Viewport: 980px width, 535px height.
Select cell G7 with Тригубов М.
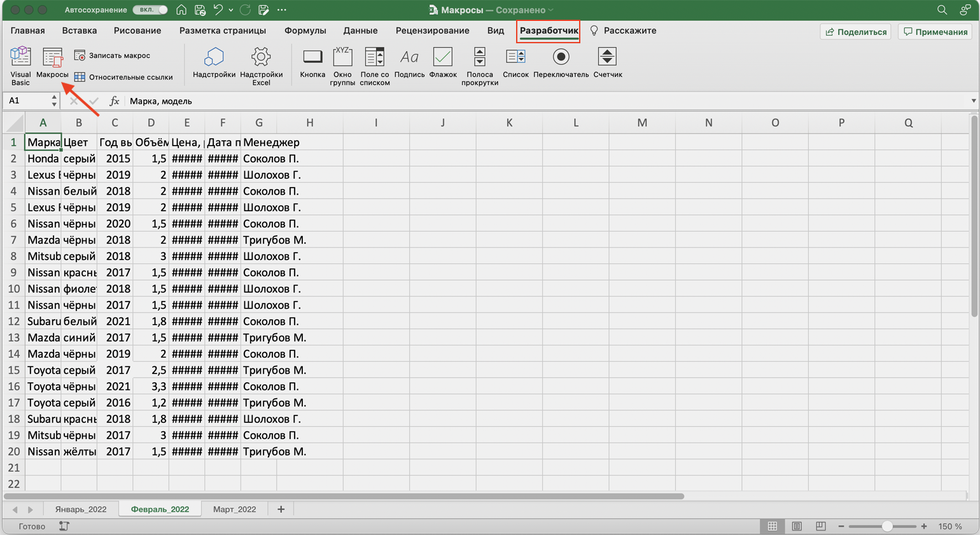click(274, 240)
